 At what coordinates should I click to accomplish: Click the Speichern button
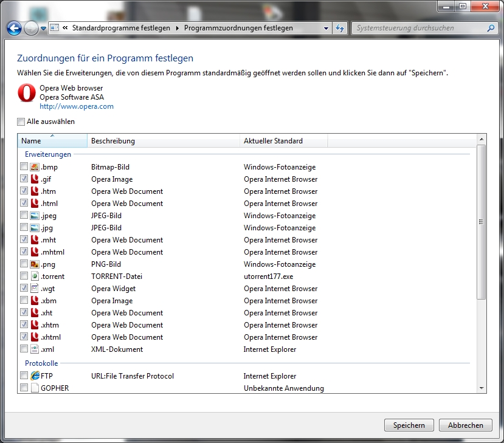409,425
